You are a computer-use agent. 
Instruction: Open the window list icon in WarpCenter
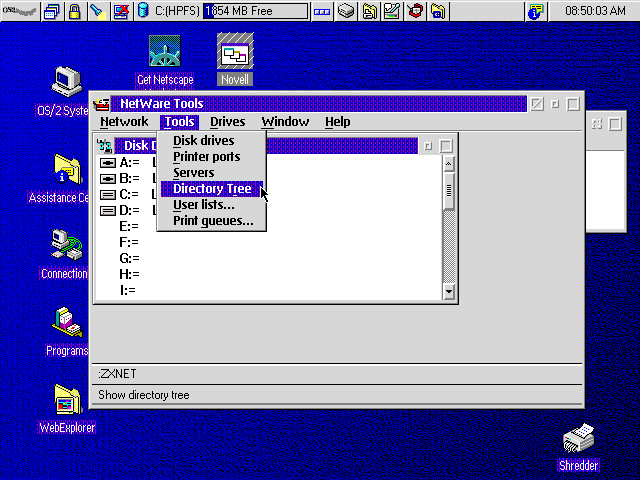pos(52,11)
